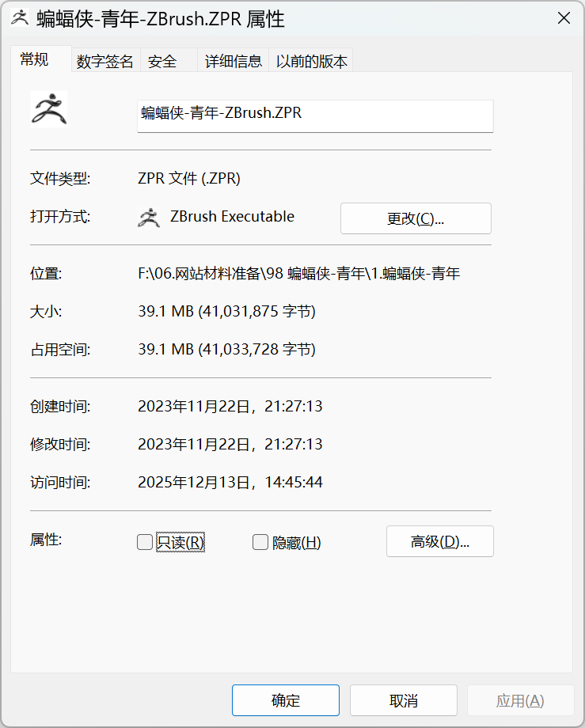Click the 文件类型 label
The height and width of the screenshot is (728, 585).
(x=60, y=178)
